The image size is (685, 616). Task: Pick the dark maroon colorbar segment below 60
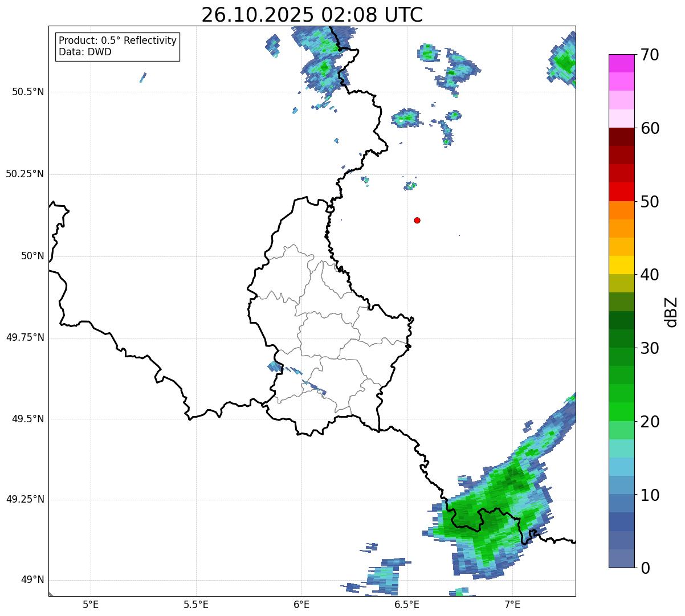click(x=621, y=137)
